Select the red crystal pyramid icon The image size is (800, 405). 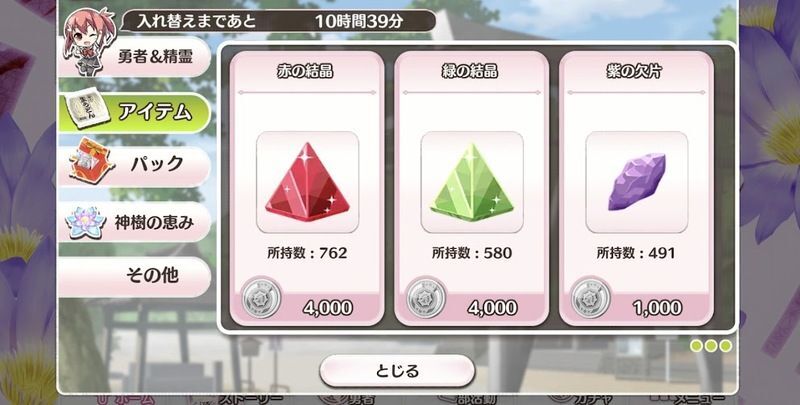coord(307,182)
